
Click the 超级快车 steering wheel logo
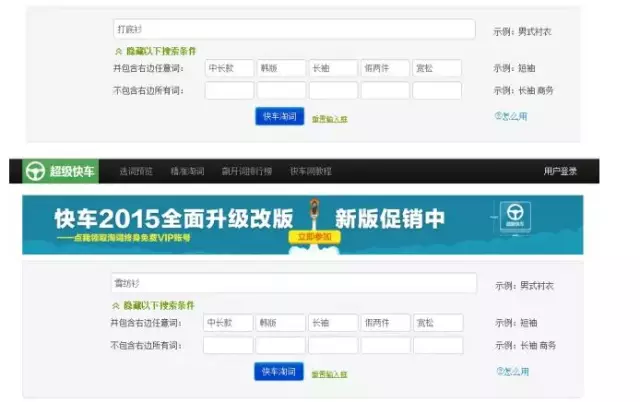[x=60, y=171]
